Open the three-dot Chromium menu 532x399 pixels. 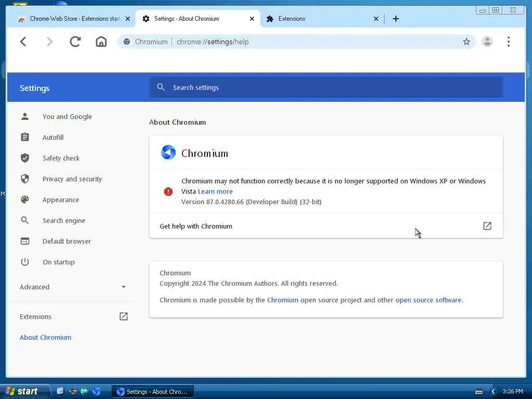(x=508, y=42)
